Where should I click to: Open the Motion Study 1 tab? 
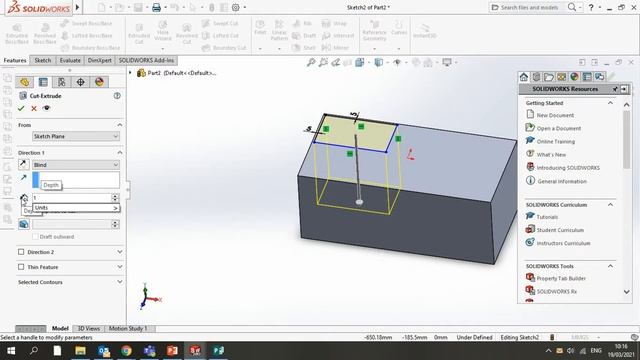tap(128, 329)
